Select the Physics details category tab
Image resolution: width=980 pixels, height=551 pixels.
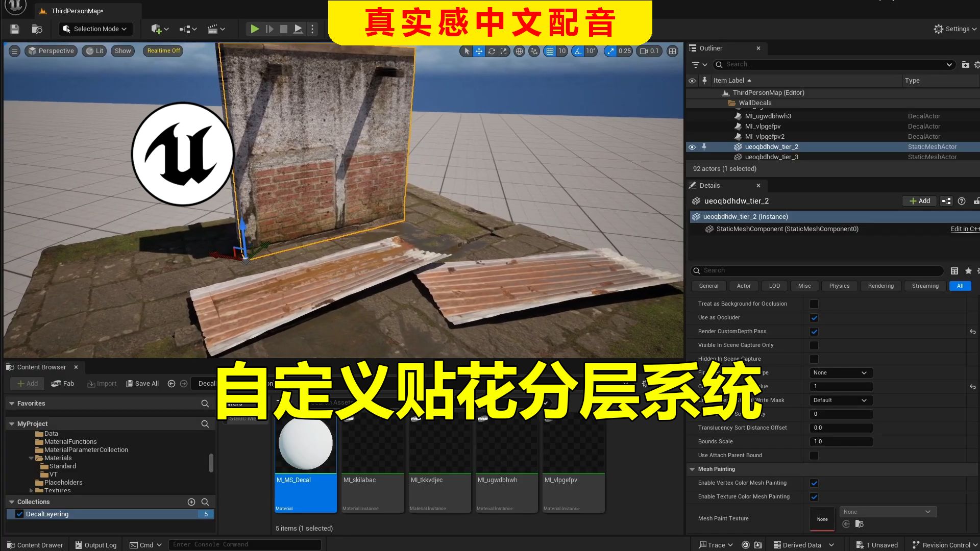pos(839,286)
